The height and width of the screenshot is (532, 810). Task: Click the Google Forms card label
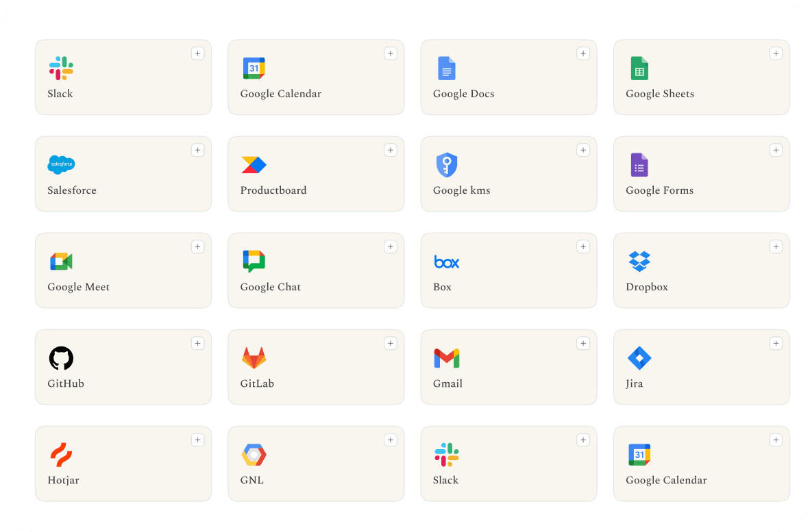[x=660, y=190]
